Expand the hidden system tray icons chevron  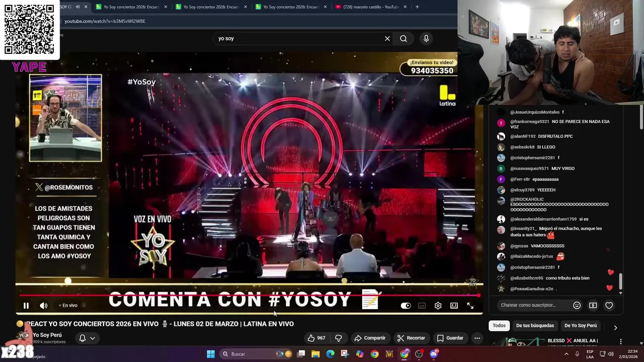[567, 354]
